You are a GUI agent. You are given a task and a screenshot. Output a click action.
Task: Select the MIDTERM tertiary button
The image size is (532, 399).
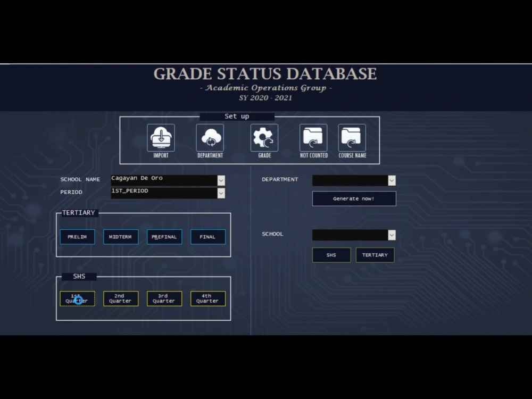pyautogui.click(x=120, y=237)
